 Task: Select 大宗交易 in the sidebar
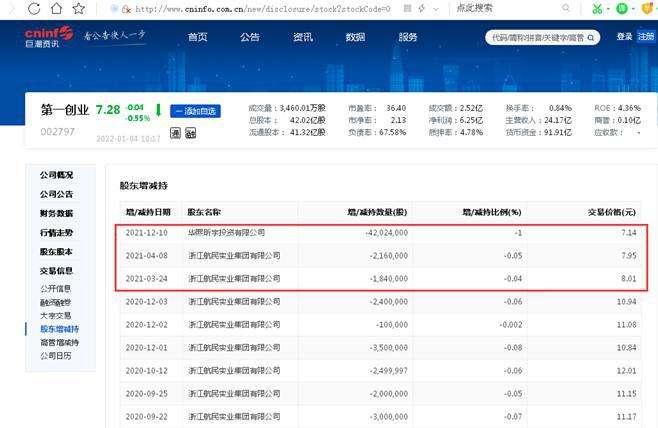[55, 315]
